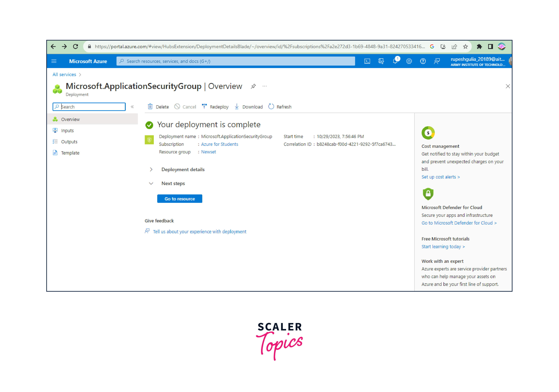Open Azure Cloud Shell icon
The image size is (559, 392).
(x=367, y=61)
